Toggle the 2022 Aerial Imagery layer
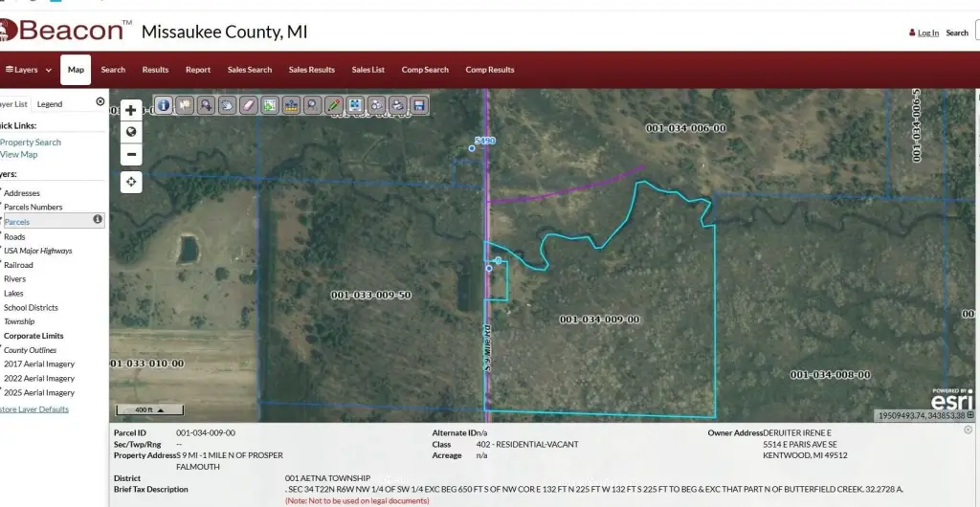This screenshot has height=507, width=980. (x=38, y=378)
